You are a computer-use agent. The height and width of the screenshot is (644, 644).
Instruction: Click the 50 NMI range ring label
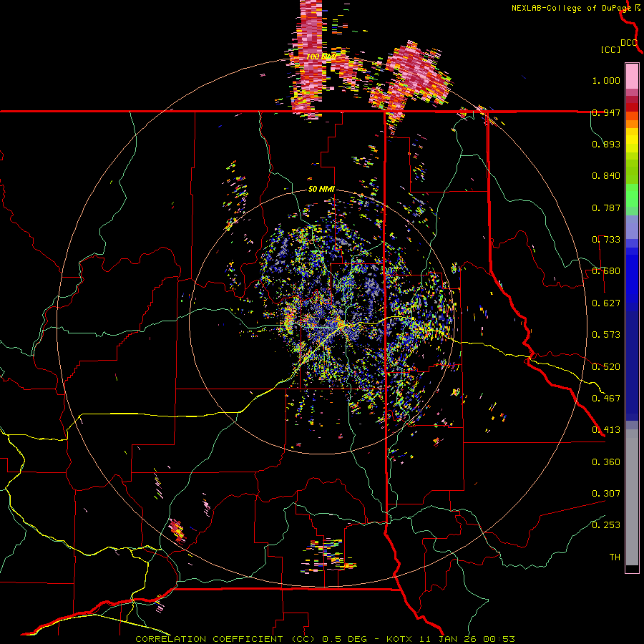(321, 190)
